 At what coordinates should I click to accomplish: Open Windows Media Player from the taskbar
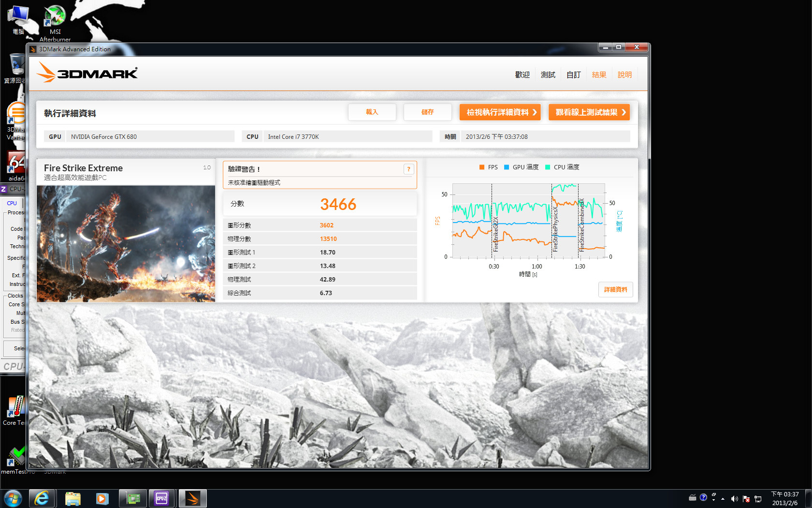(x=102, y=498)
